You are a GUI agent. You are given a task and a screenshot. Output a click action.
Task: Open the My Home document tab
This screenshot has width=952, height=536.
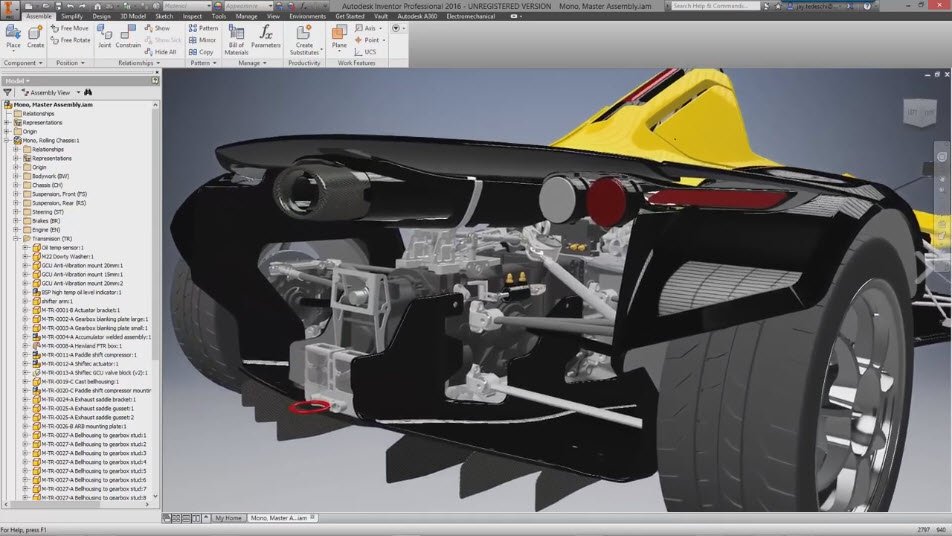pyautogui.click(x=228, y=518)
